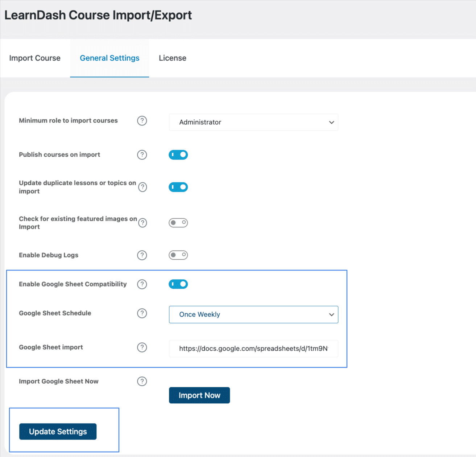View help for Update duplicate lessons or topics
This screenshot has width=476, height=457.
tap(143, 187)
